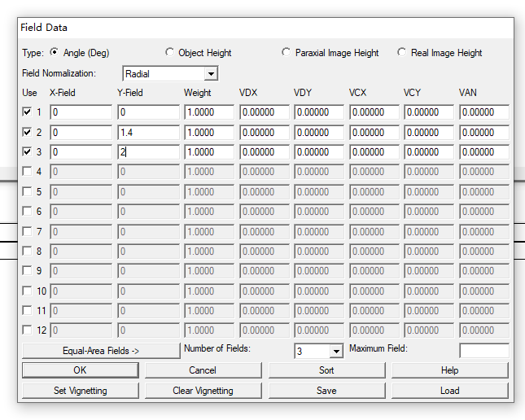Load field data from file
Screen dimensions: 525x420
click(x=450, y=391)
